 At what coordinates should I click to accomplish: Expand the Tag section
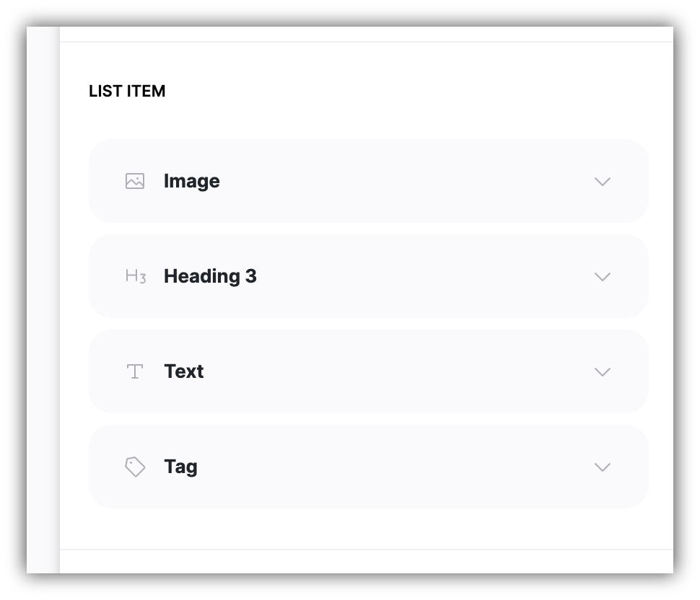(603, 467)
